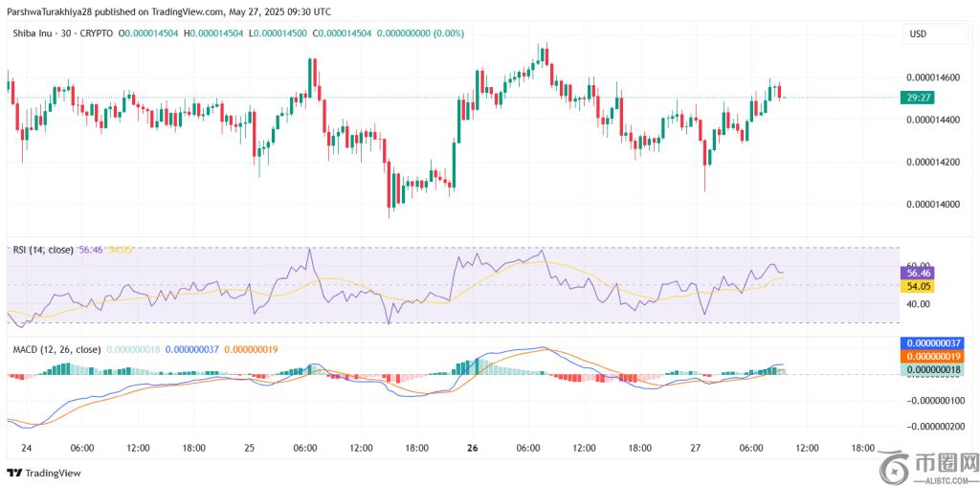Image resolution: width=980 pixels, height=486 pixels.
Task: Click the Shiba Inu symbol title
Action: pos(36,33)
